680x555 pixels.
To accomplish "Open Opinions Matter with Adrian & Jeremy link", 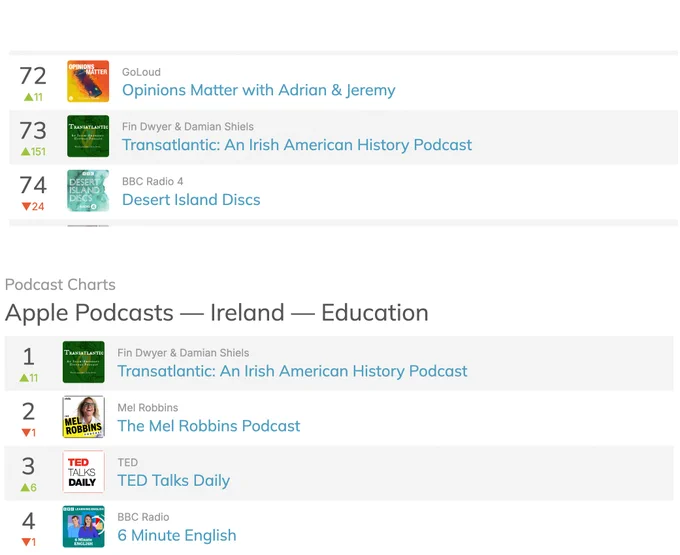I will tap(258, 90).
